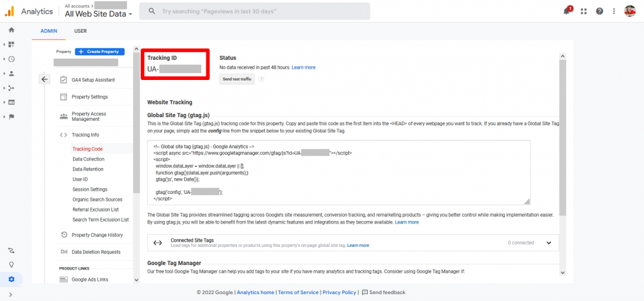Open the Behavior page icon

[11, 102]
